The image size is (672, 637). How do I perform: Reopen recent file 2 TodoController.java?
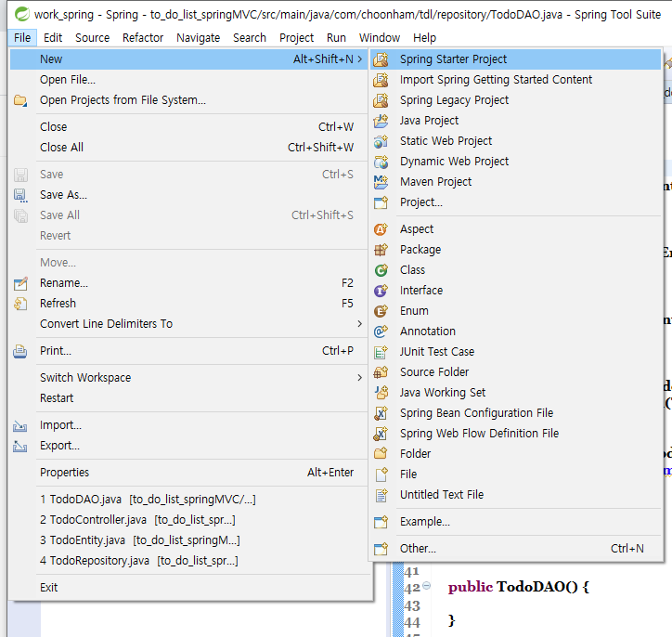pyautogui.click(x=188, y=520)
